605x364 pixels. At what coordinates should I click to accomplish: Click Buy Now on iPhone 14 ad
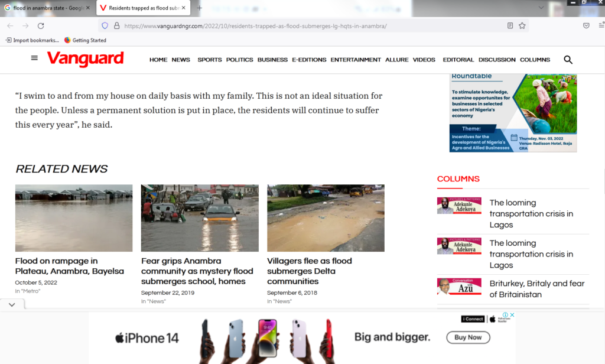(468, 337)
